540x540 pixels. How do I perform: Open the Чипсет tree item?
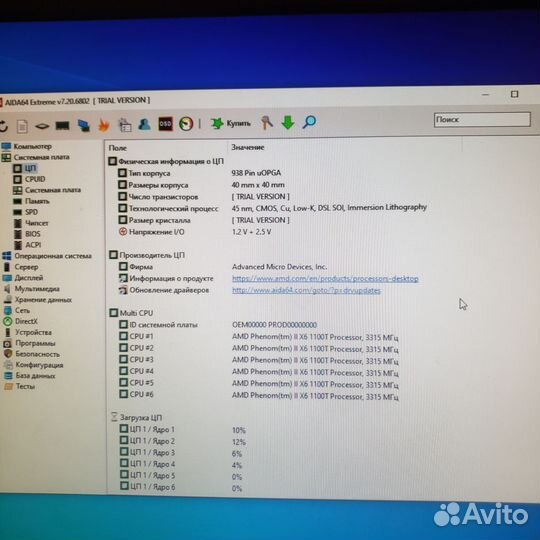tap(31, 223)
